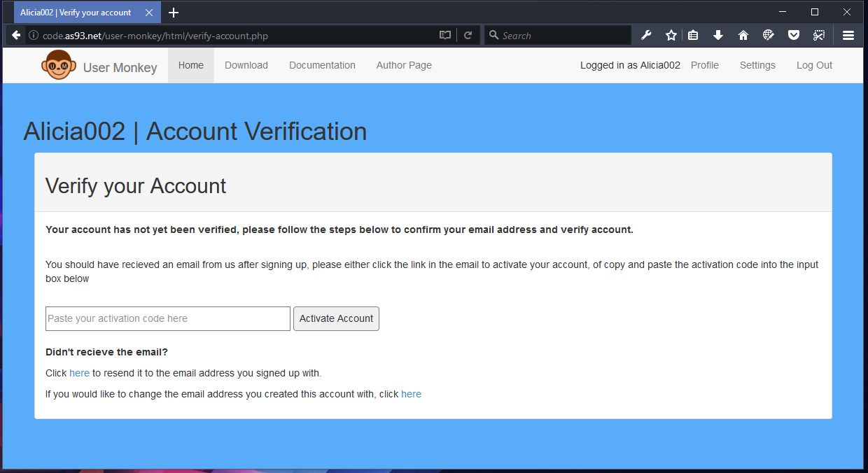The width and height of the screenshot is (868, 473).
Task: Maximize the browser window
Action: tap(815, 12)
